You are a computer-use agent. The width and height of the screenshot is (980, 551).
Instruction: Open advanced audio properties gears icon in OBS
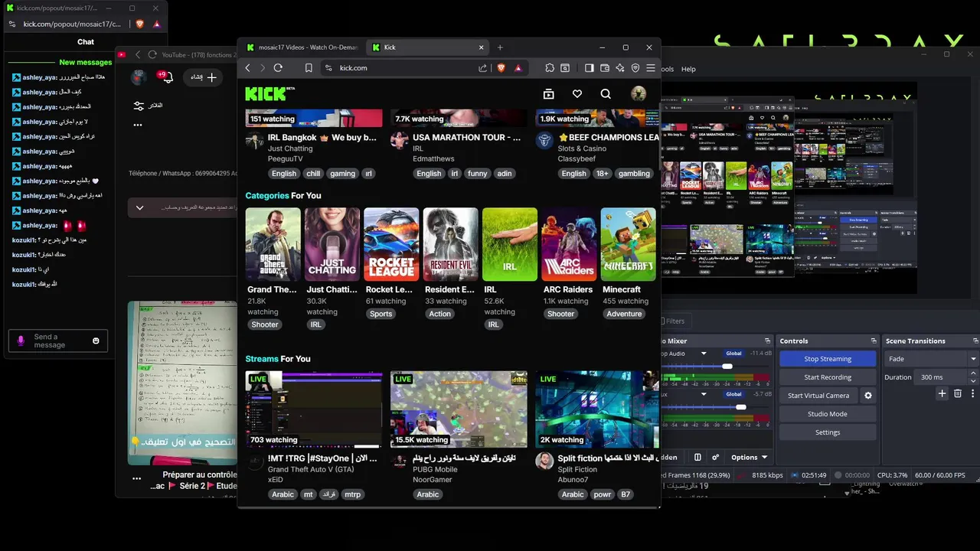[x=715, y=458]
